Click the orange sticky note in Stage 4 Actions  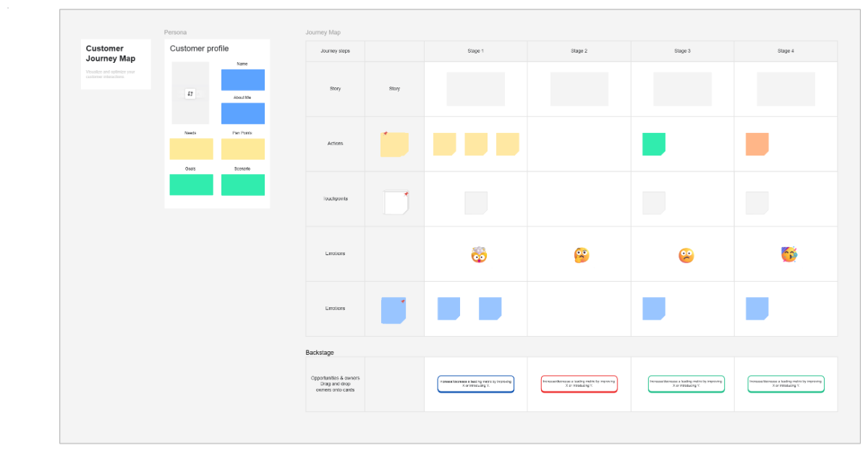(x=757, y=144)
